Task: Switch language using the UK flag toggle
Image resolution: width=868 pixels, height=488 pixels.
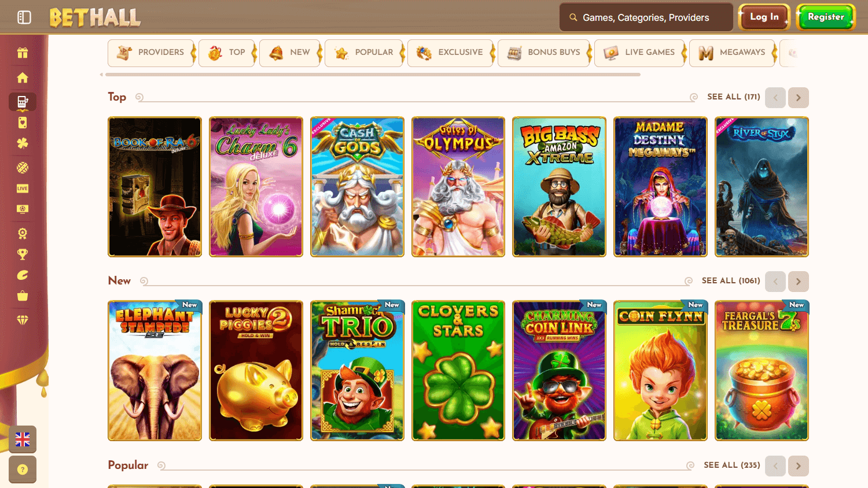Action: coord(22,439)
